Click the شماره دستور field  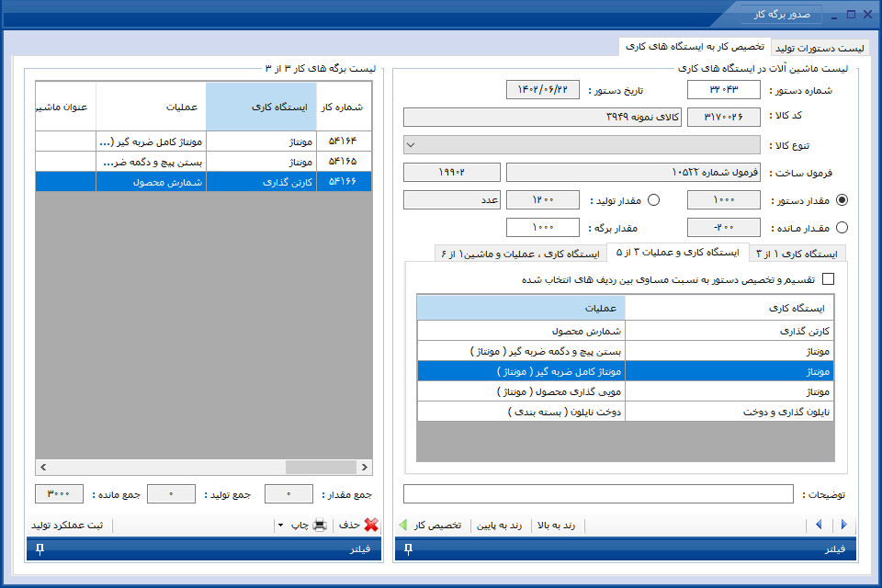pos(724,89)
